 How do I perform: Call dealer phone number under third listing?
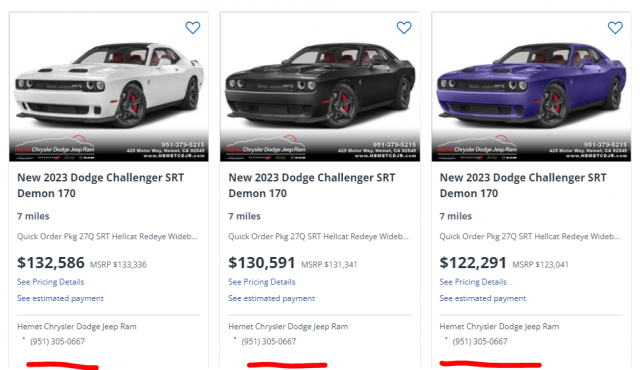(480, 341)
